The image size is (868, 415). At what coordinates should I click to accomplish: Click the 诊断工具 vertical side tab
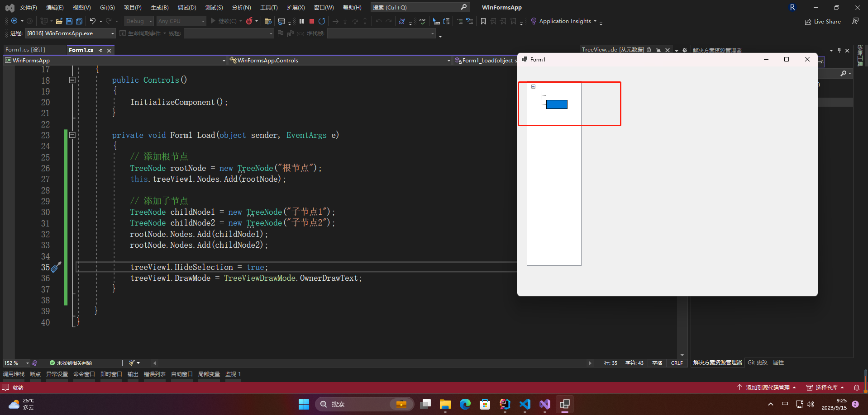pos(860,56)
